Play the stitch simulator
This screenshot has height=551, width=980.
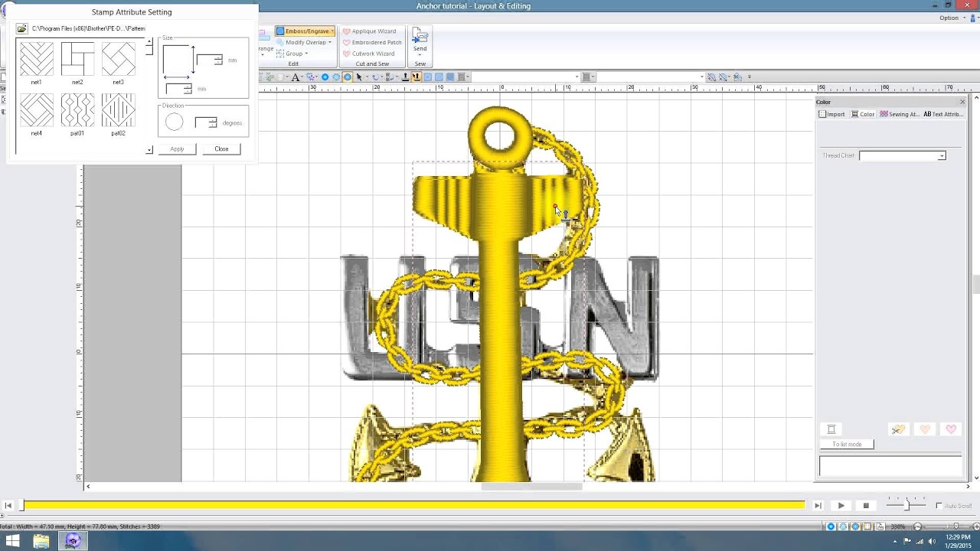tap(841, 505)
